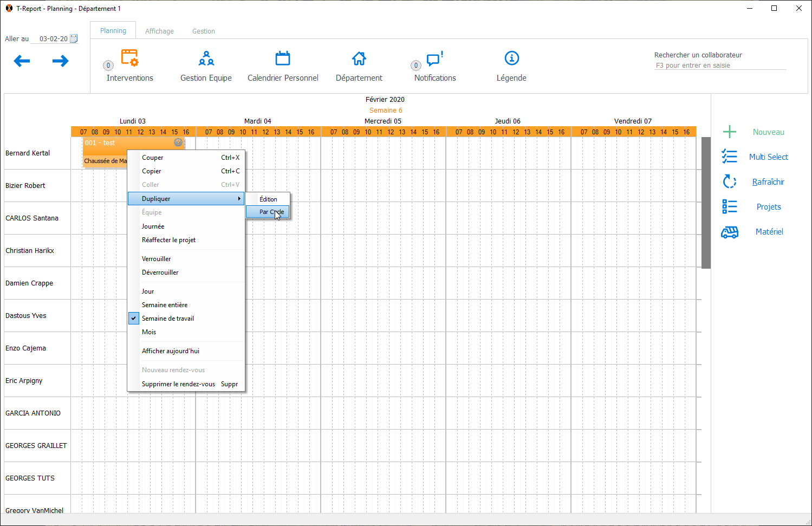
Task: Select Couper from context menu
Action: pyautogui.click(x=153, y=158)
